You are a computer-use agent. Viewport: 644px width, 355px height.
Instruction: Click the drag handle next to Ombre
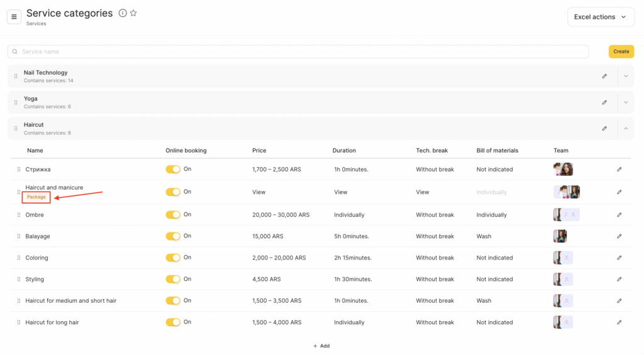[x=18, y=215]
